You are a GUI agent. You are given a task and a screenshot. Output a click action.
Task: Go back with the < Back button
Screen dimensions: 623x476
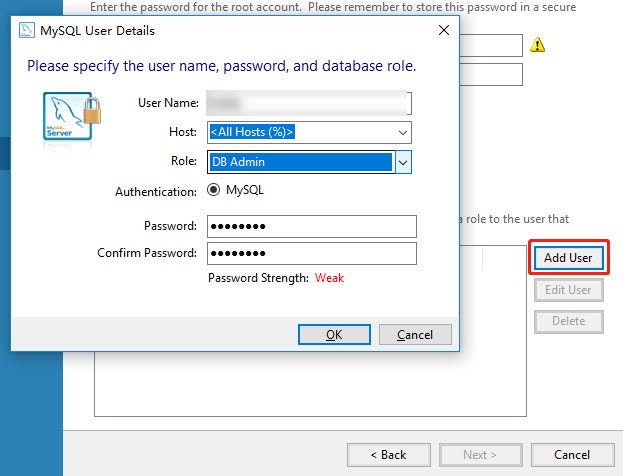[389, 455]
